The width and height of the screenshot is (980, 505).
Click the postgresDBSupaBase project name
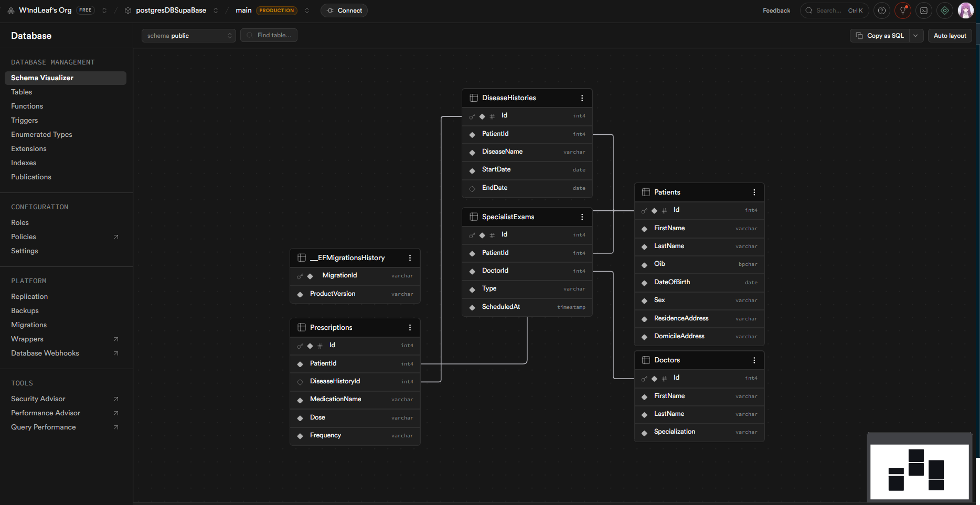pyautogui.click(x=171, y=10)
